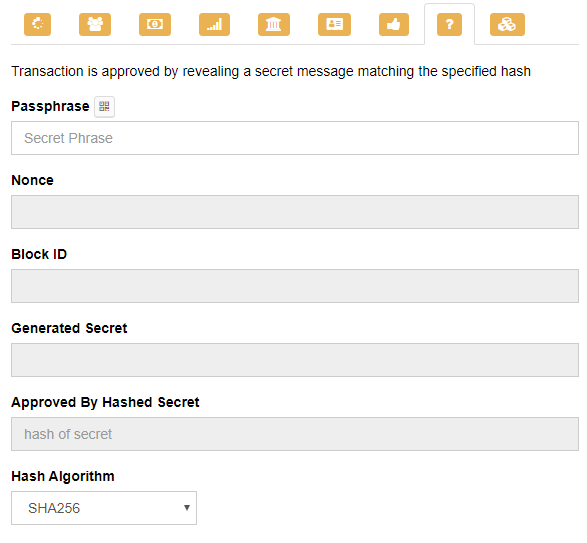Switch to the users group icon tab
Viewport: 587px width, 543px height.
[95, 24]
